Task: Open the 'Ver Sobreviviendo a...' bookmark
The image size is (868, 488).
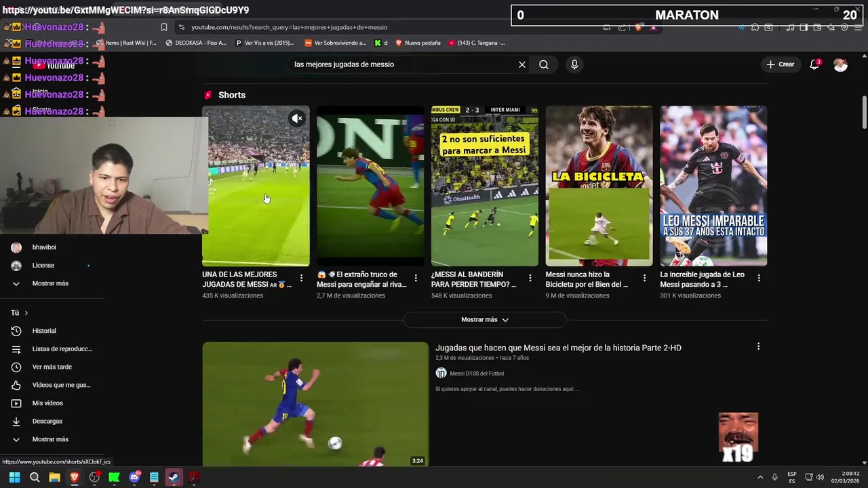Action: pyautogui.click(x=335, y=43)
